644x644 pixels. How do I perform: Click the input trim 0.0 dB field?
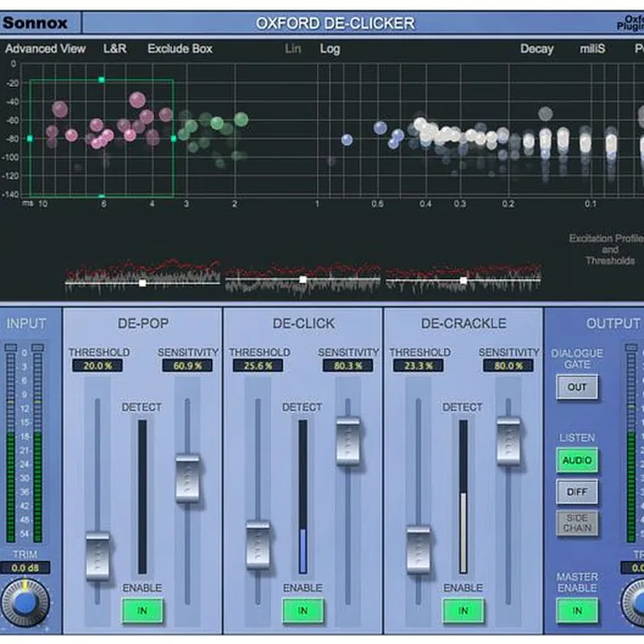click(25, 568)
